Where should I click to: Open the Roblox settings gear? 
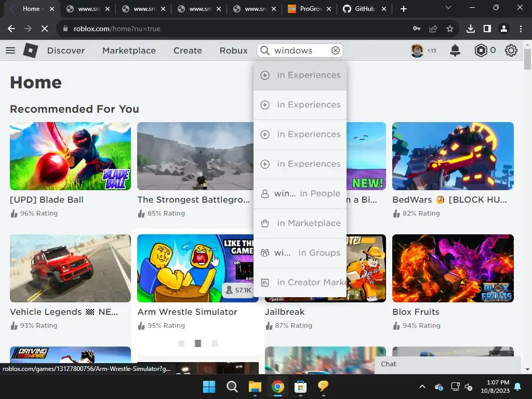coord(511,50)
